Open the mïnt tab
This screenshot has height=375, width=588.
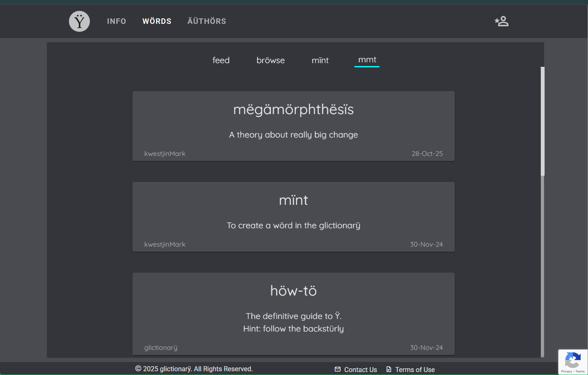[320, 60]
